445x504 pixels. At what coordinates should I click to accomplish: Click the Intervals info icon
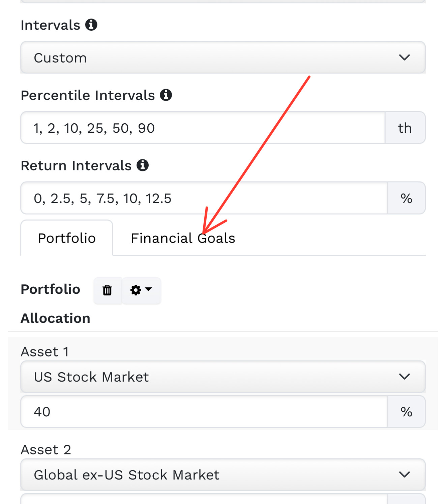pos(91,25)
